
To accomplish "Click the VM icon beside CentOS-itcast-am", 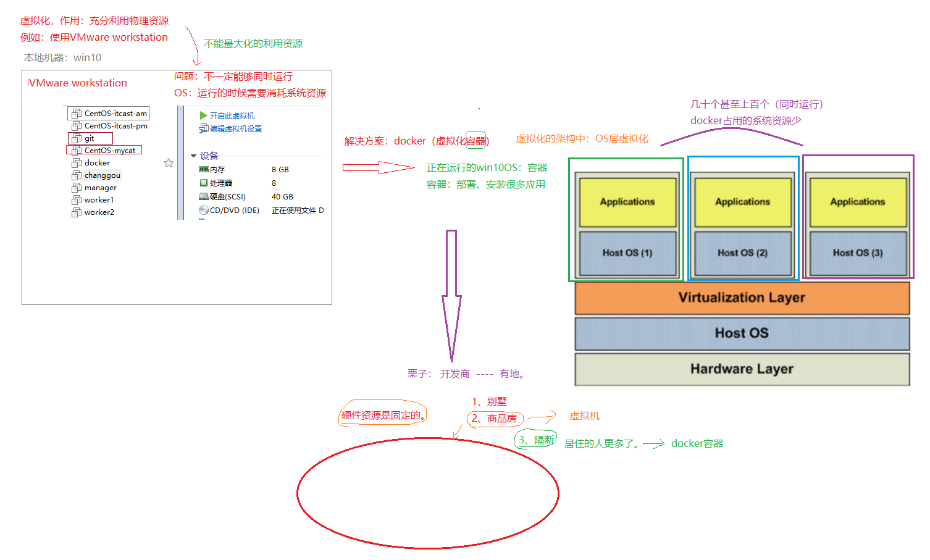I will 77,114.
